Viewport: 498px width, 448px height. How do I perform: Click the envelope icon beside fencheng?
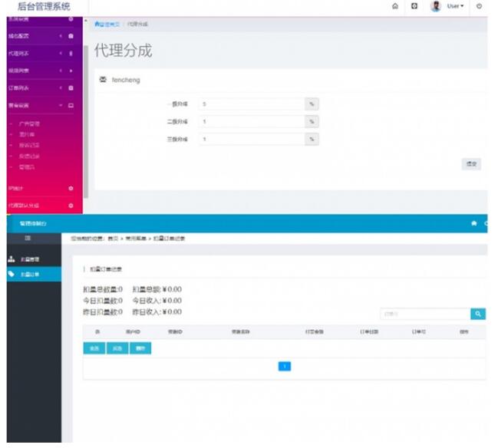[x=104, y=80]
